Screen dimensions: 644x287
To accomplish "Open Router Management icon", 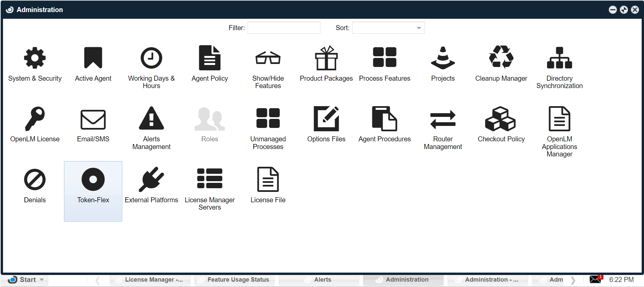I will (x=443, y=120).
